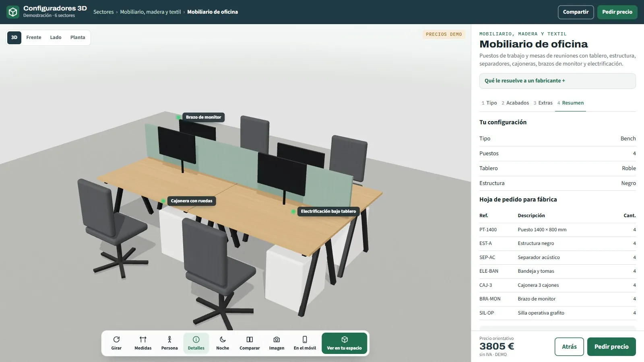Open the Comparar compare view
This screenshot has height=362, width=644.
click(x=250, y=343)
